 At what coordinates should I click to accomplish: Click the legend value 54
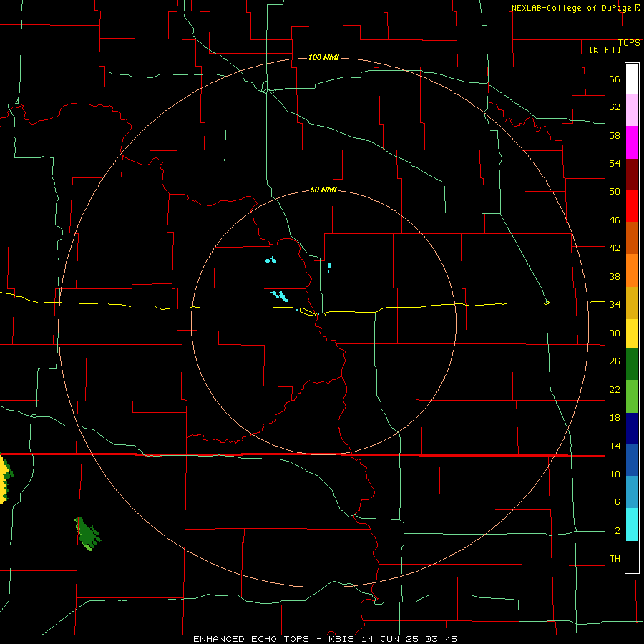click(x=615, y=163)
